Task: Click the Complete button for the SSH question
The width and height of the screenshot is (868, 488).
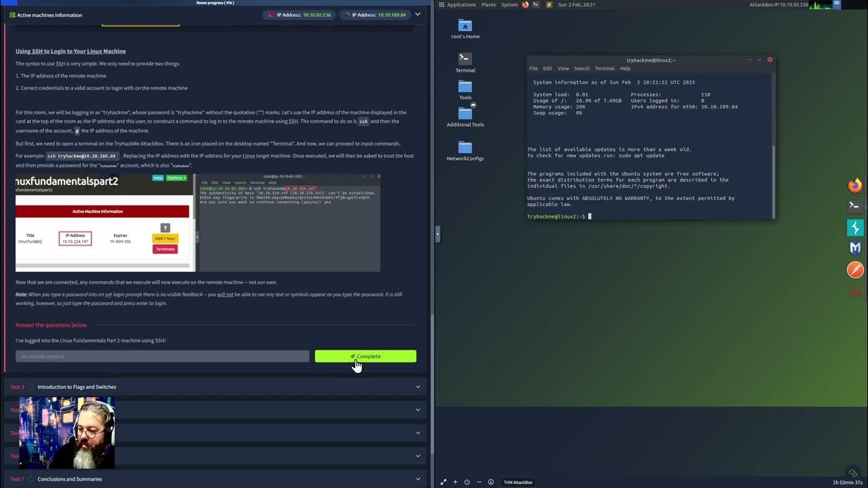Action: click(x=365, y=356)
